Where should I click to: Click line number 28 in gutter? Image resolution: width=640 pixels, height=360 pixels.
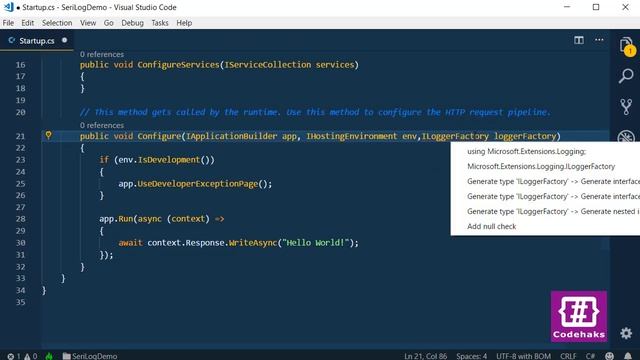pyautogui.click(x=20, y=219)
